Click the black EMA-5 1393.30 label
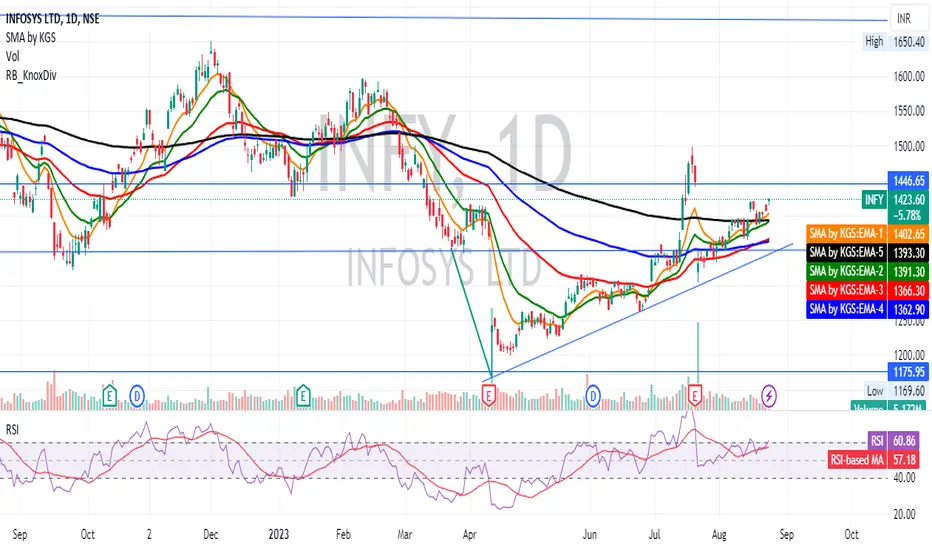932x550 pixels. coord(868,253)
